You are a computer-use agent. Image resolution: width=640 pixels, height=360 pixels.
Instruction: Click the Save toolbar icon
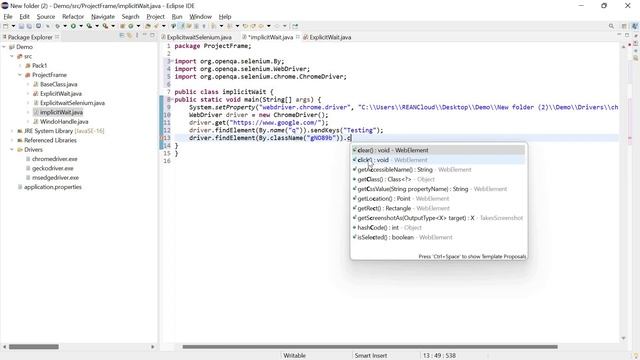click(21, 26)
